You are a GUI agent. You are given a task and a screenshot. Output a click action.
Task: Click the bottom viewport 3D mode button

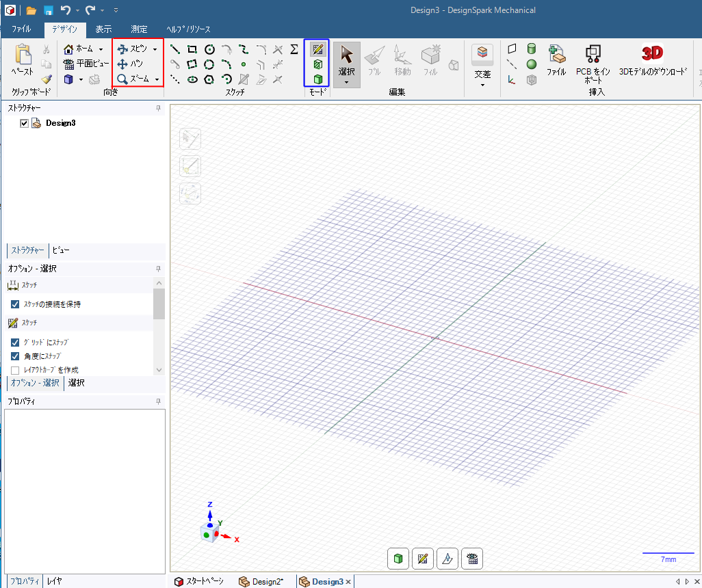(398, 559)
